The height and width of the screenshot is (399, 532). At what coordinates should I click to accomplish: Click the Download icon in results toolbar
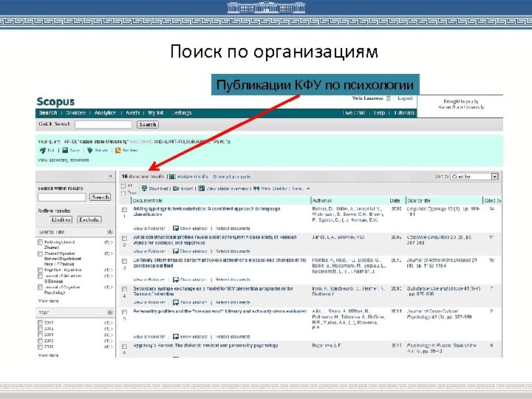click(x=144, y=188)
